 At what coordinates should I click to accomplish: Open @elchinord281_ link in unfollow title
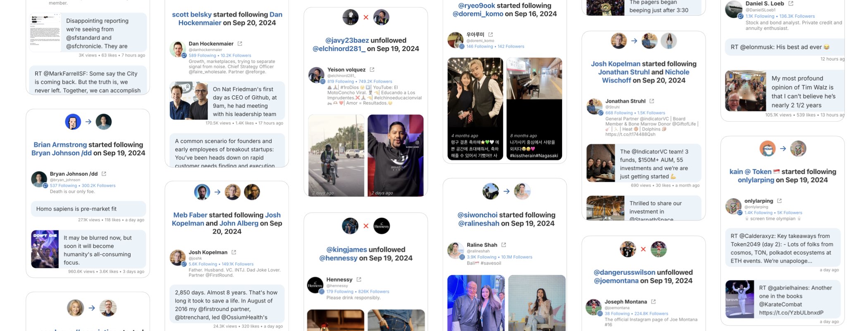tap(339, 49)
